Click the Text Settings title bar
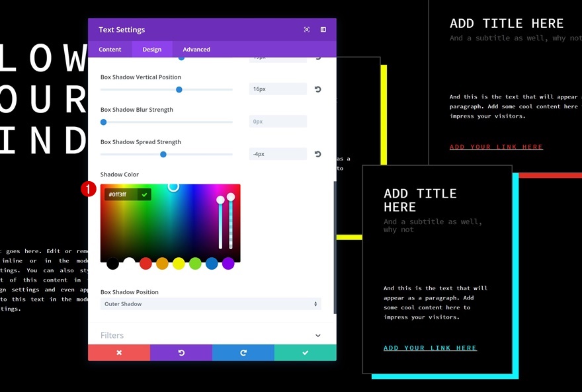 (x=212, y=30)
